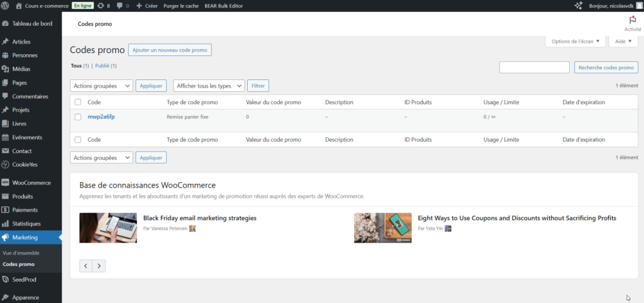
Task: Click the bottom Appliquer button
Action: point(151,157)
